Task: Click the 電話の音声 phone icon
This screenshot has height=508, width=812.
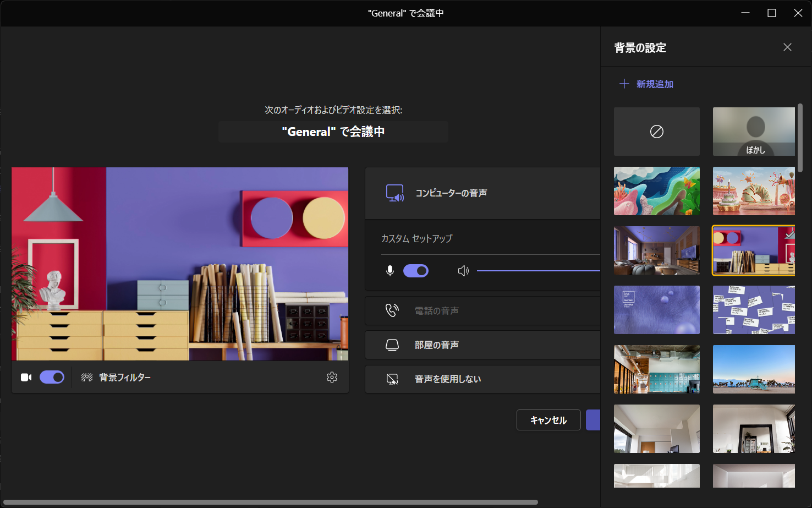Action: tap(392, 310)
